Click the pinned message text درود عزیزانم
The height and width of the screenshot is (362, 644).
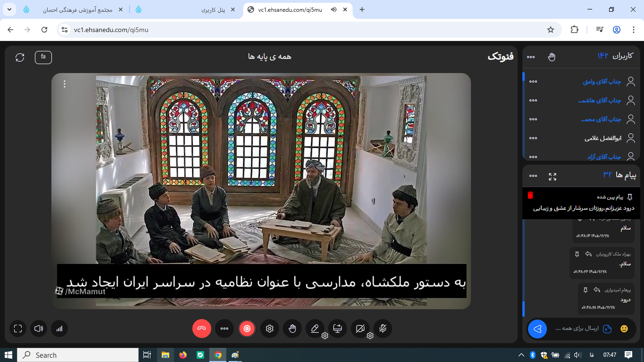[x=584, y=208]
